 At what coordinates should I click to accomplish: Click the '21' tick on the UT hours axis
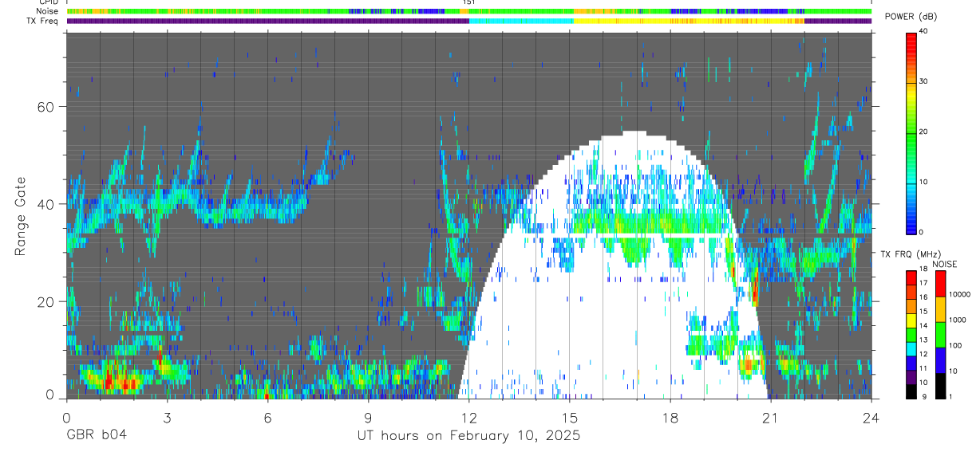[x=771, y=417]
